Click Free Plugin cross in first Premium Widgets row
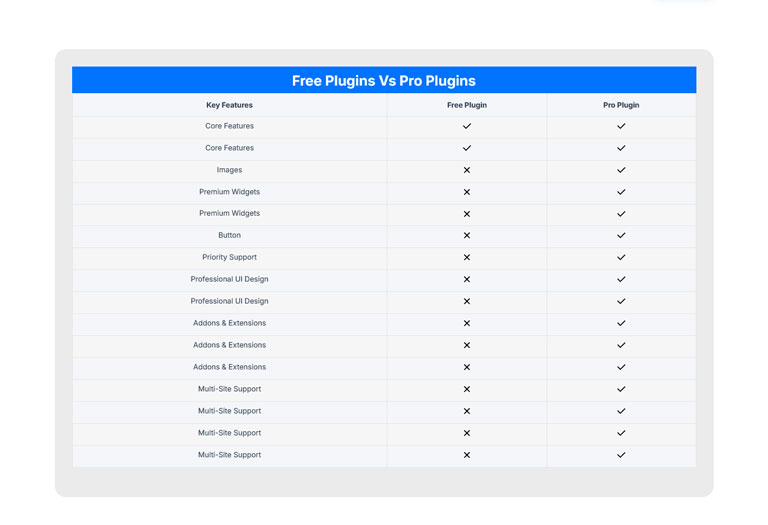The image size is (768, 525). point(467,192)
